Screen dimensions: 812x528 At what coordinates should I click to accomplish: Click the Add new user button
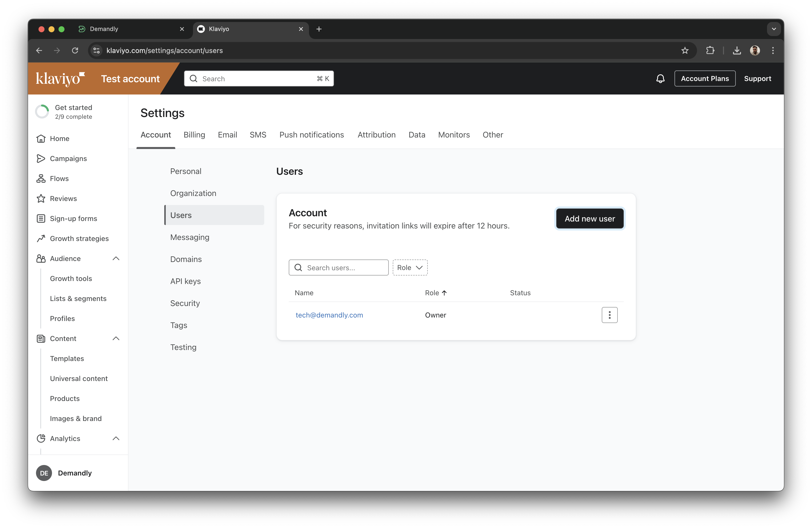(589, 219)
